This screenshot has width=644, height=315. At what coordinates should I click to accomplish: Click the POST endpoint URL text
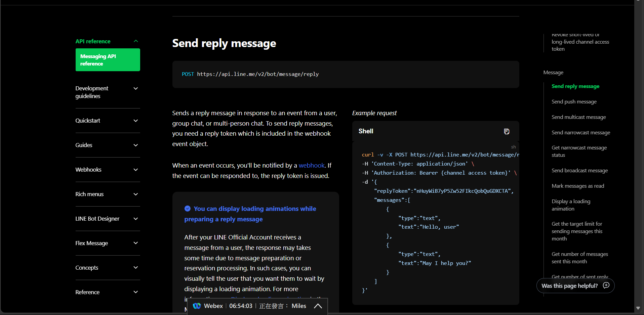pyautogui.click(x=258, y=74)
